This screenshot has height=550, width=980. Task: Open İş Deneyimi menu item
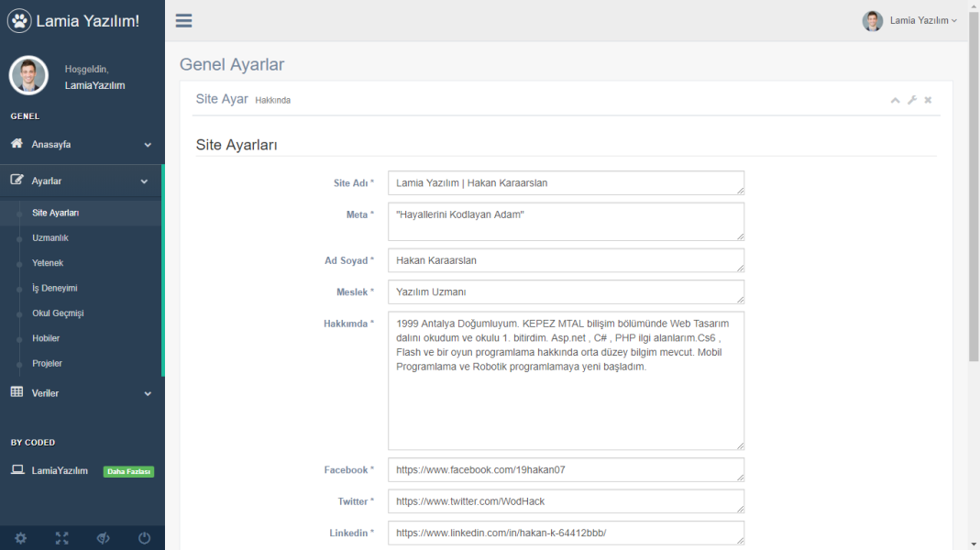(x=55, y=288)
